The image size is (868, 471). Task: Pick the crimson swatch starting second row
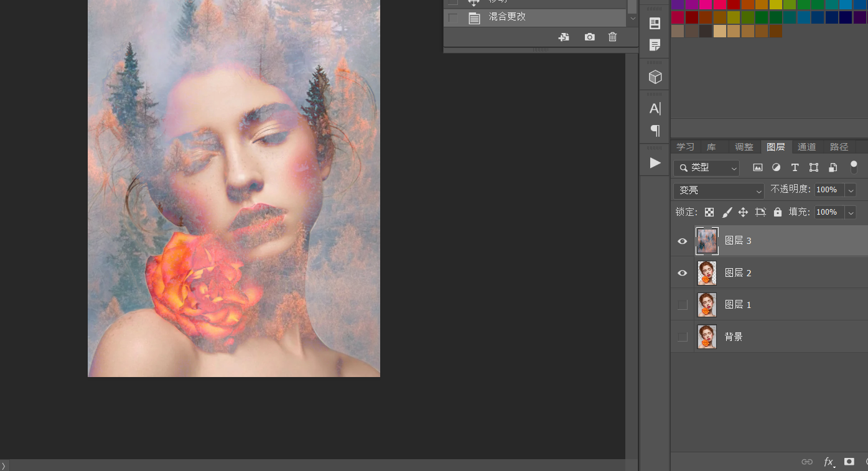point(678,17)
